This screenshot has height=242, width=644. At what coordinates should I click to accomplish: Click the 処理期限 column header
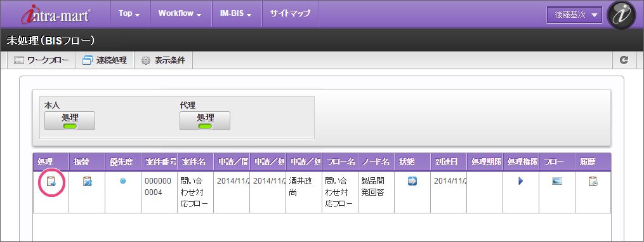pos(485,162)
